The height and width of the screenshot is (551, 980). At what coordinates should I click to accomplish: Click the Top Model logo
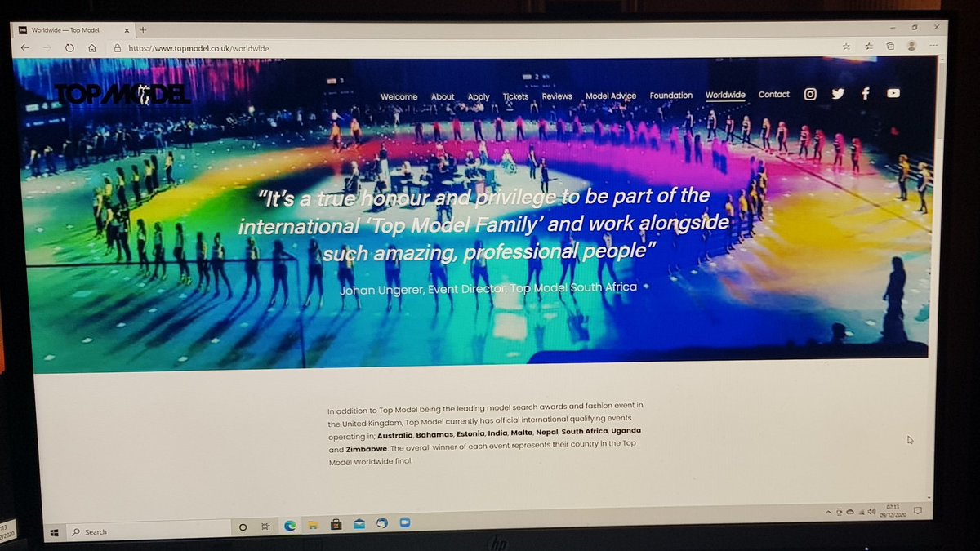[x=122, y=94]
